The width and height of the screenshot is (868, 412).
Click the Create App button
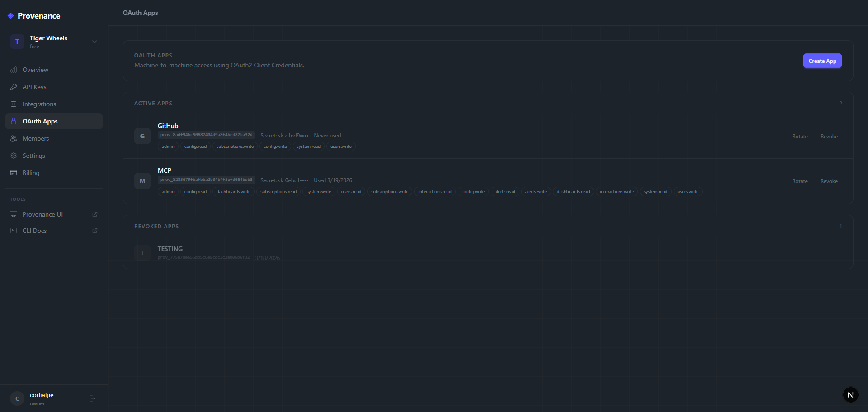(x=822, y=61)
